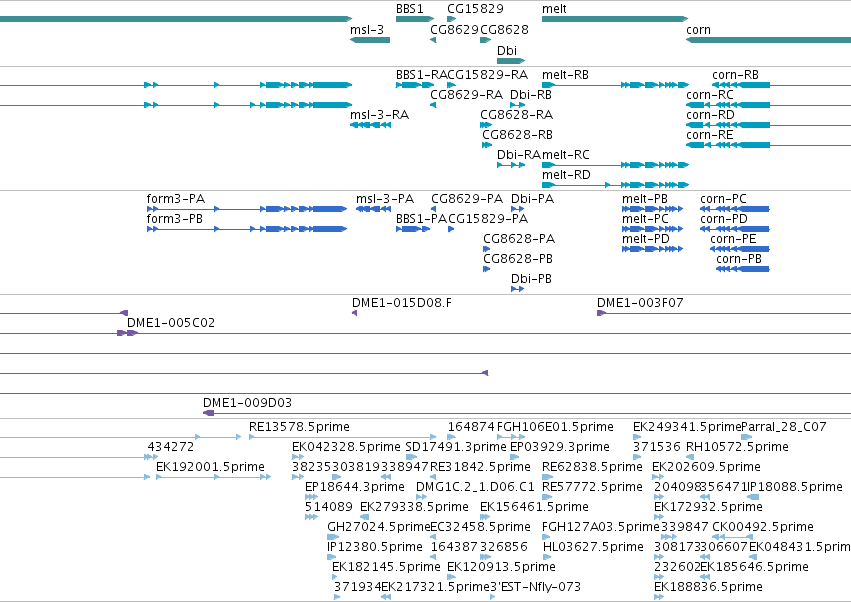Select the melt-PC protein label
The height and width of the screenshot is (602, 851).
tap(645, 219)
